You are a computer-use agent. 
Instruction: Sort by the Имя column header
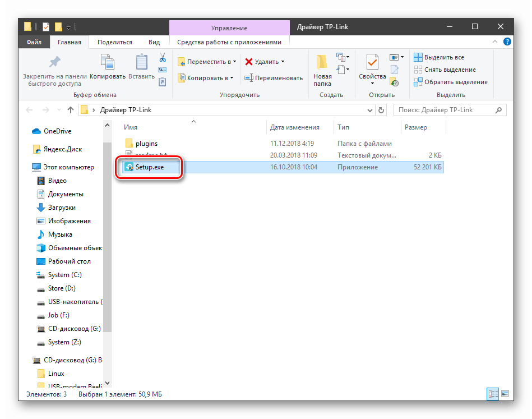click(x=193, y=127)
